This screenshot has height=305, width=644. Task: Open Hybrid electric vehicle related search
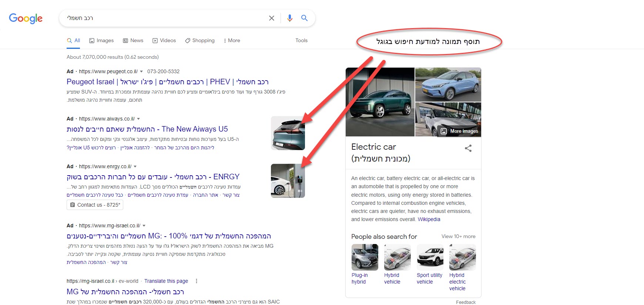click(463, 268)
